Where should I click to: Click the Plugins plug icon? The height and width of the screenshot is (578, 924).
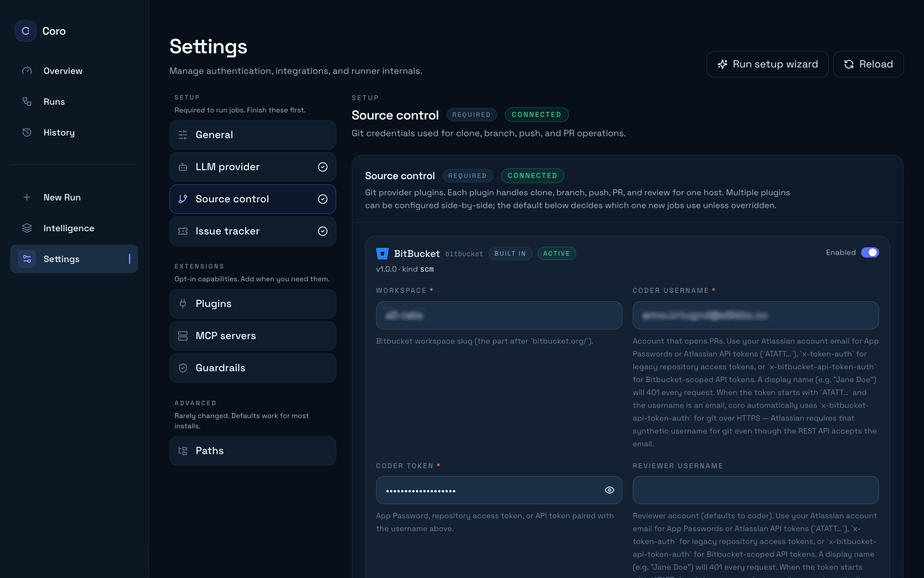(183, 304)
